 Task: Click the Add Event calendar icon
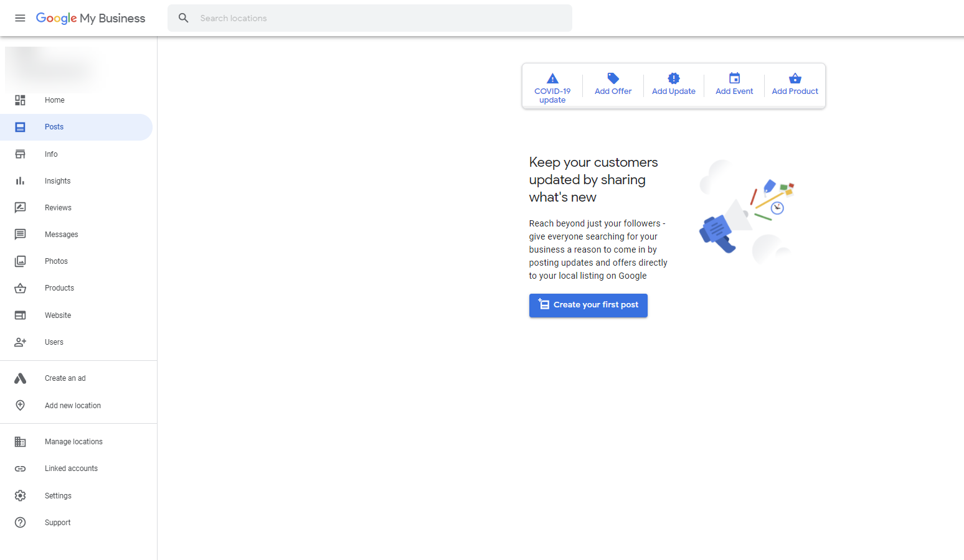click(x=734, y=78)
